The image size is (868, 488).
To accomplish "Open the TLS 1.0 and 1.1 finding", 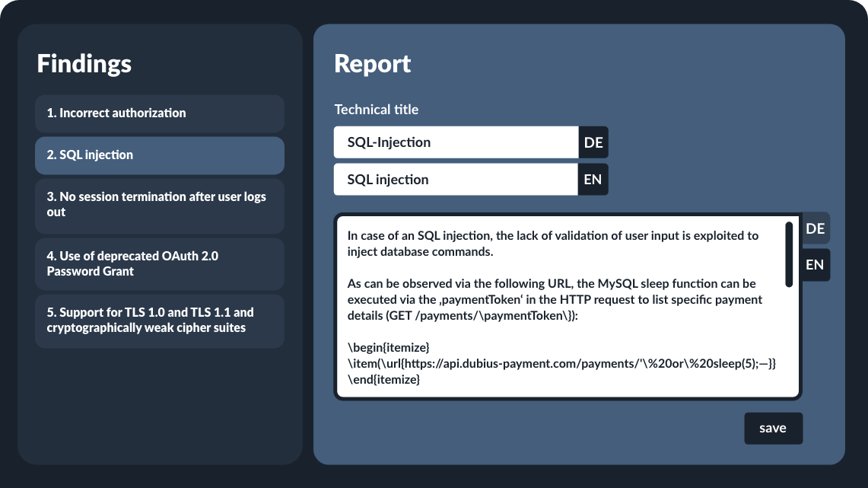I will coord(159,321).
